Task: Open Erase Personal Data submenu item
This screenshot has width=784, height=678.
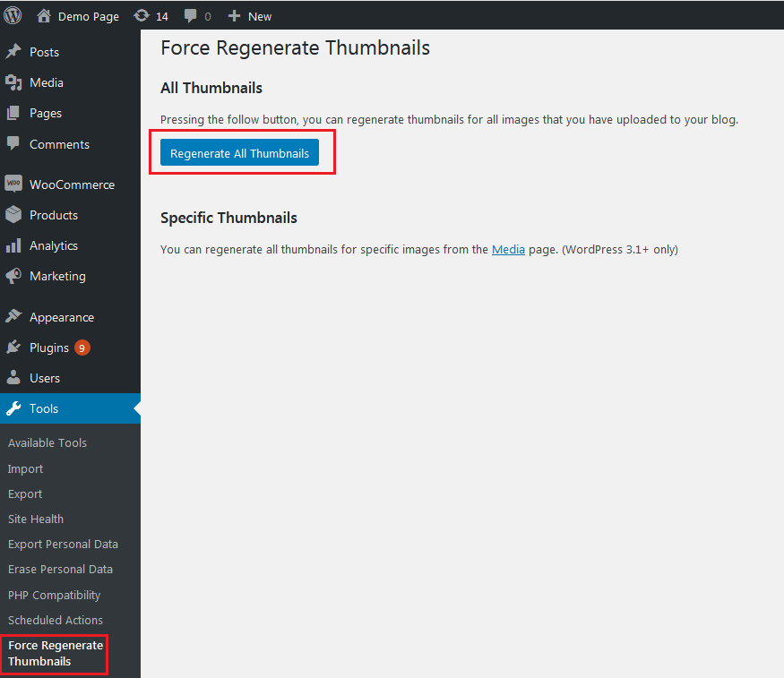Action: 61,570
